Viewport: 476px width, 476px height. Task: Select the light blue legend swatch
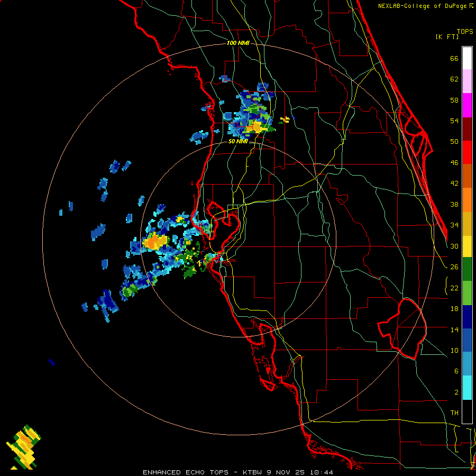[467, 364]
